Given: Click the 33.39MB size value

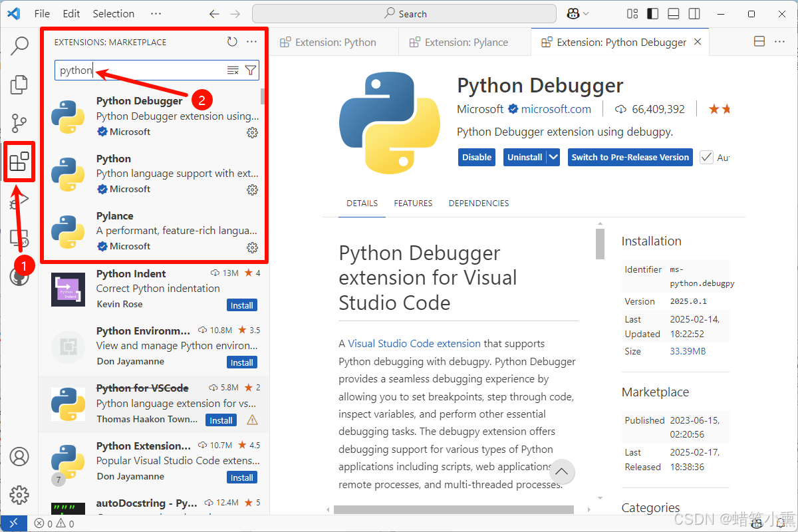Looking at the screenshot, I should [688, 351].
